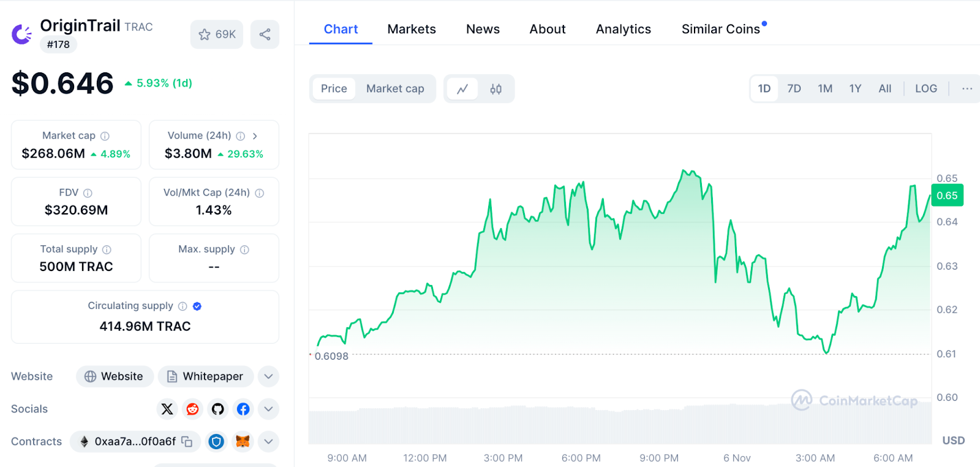Viewport: 980px width, 467px height.
Task: Switch to line chart view icon
Action: coord(462,89)
